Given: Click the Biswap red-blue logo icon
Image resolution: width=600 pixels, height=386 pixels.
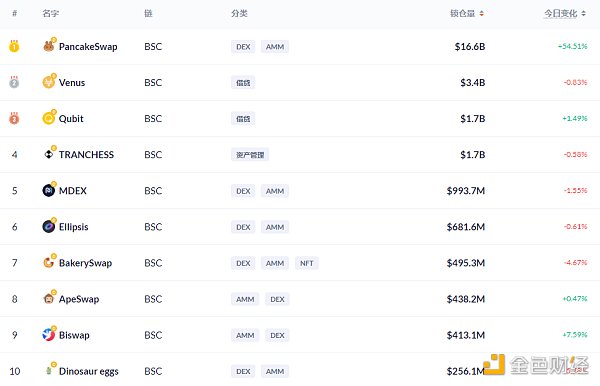Looking at the screenshot, I should click(49, 334).
